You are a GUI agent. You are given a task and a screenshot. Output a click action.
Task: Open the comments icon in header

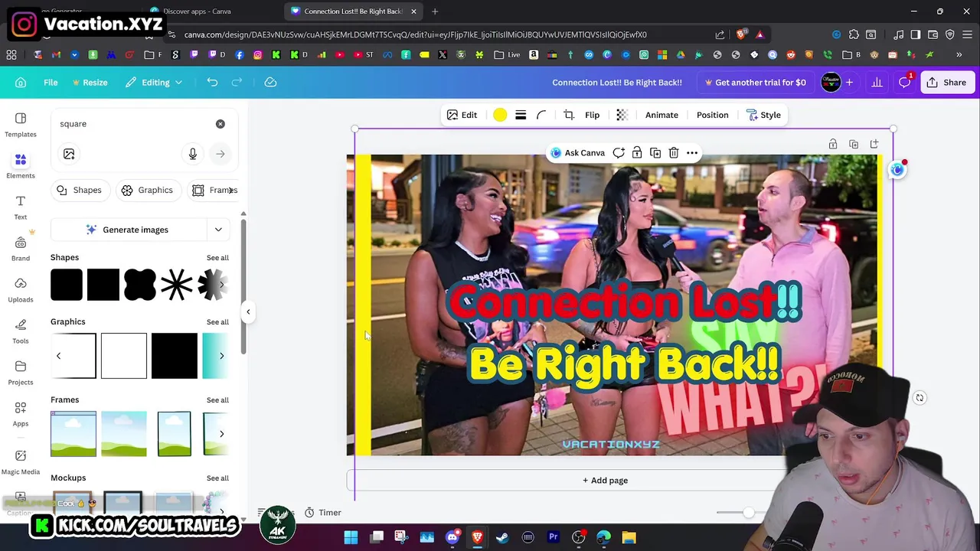click(x=905, y=82)
